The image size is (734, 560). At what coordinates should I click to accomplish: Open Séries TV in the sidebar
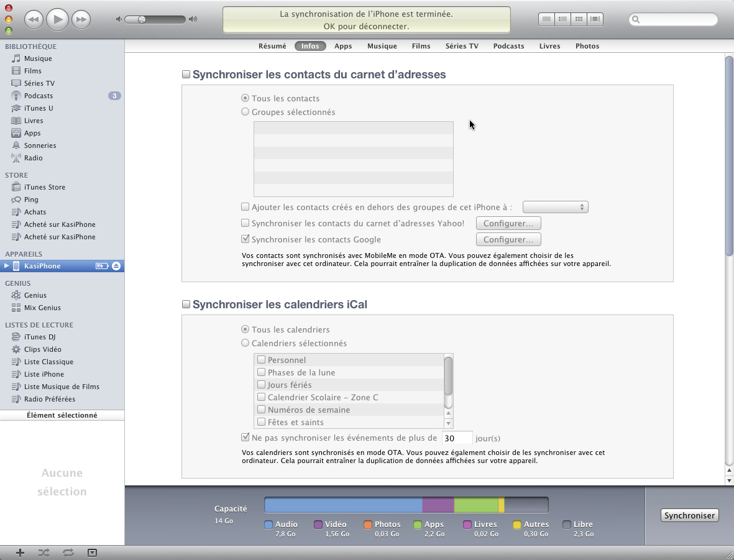click(x=39, y=83)
